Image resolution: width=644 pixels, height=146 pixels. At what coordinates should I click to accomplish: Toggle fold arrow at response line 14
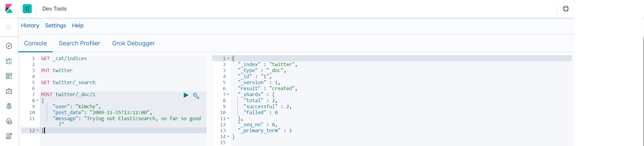tap(228, 136)
